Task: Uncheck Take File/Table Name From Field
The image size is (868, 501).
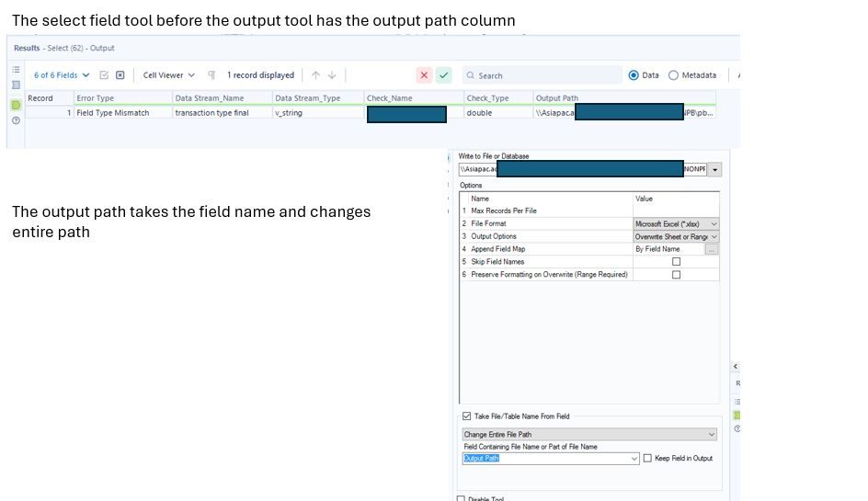Action: click(467, 416)
